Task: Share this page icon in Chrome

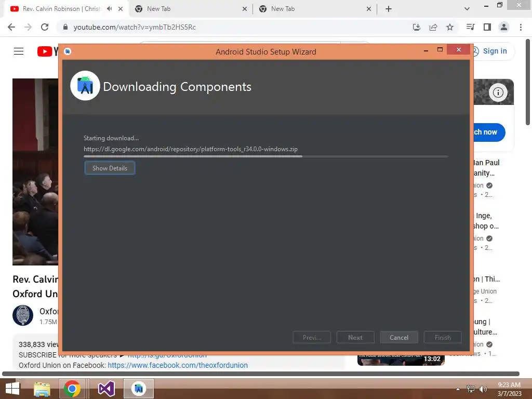Action: [433, 27]
